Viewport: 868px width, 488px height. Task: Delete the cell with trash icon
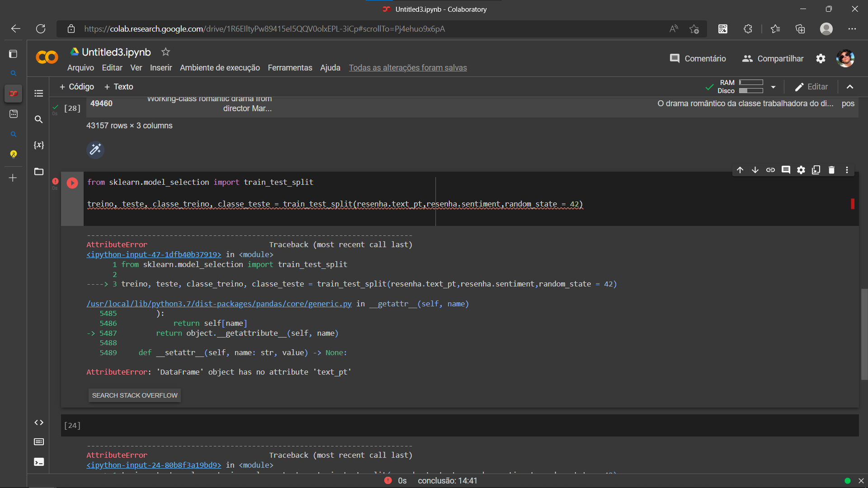click(x=831, y=170)
